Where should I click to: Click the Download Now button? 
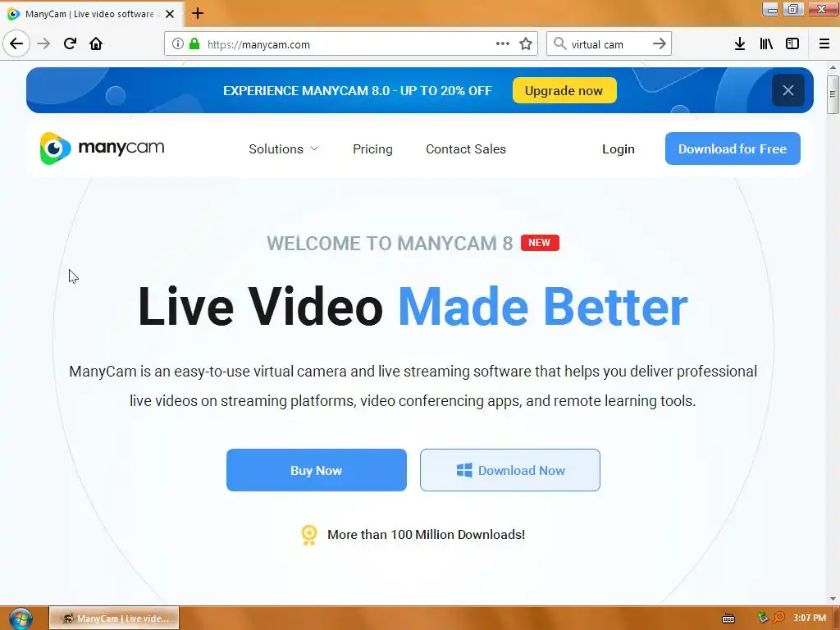(x=510, y=470)
